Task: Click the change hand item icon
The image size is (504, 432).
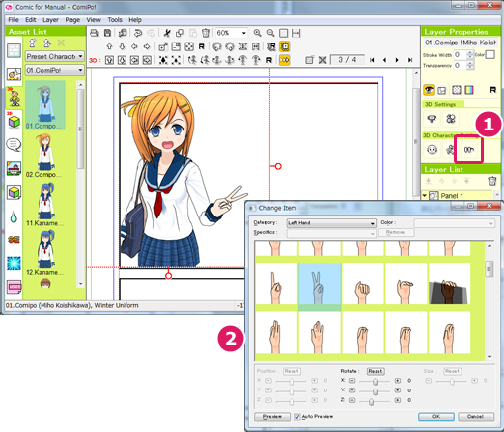Action: [468, 150]
